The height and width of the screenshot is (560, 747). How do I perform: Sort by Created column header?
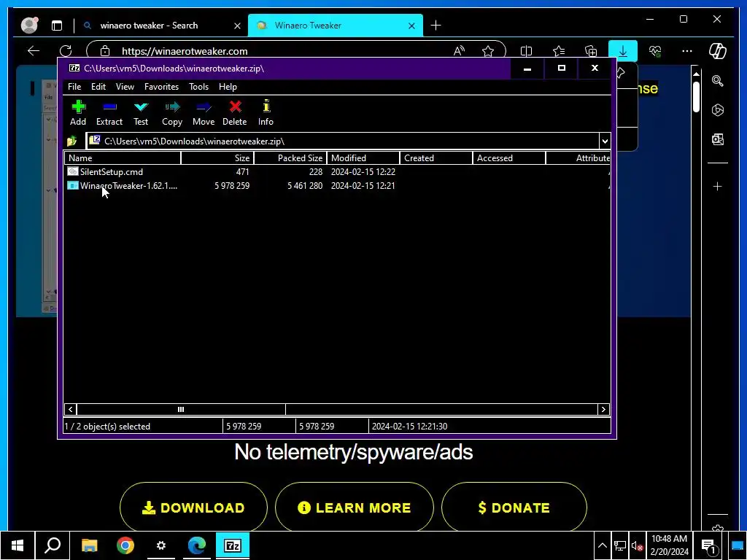pos(436,158)
